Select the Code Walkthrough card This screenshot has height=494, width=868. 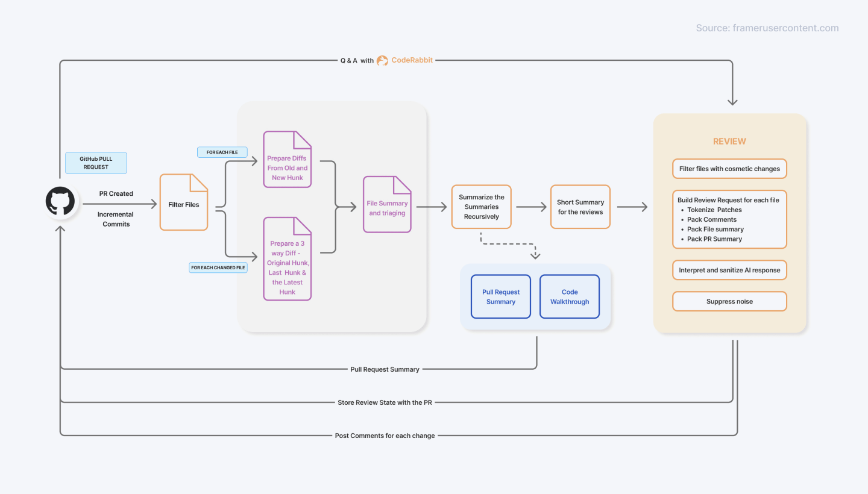pyautogui.click(x=569, y=296)
